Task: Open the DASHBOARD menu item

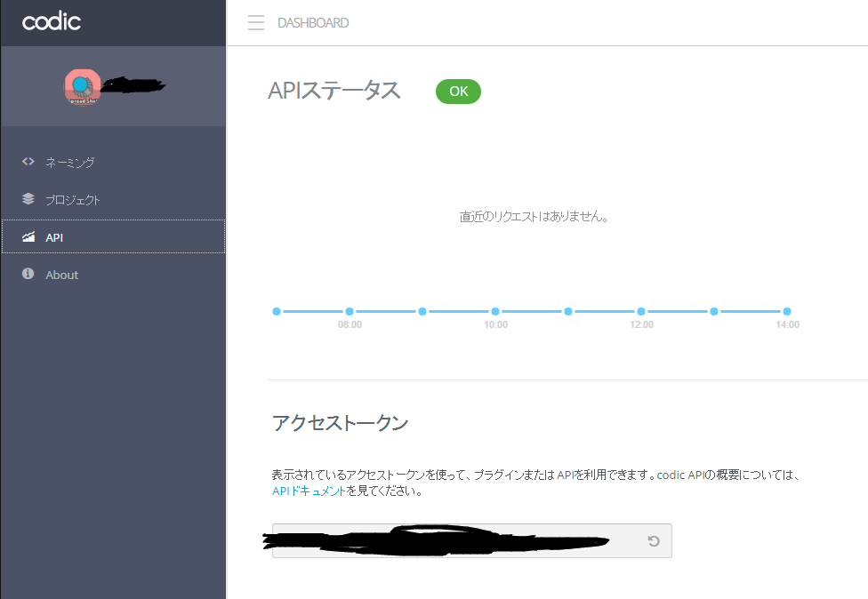Action: tap(313, 23)
